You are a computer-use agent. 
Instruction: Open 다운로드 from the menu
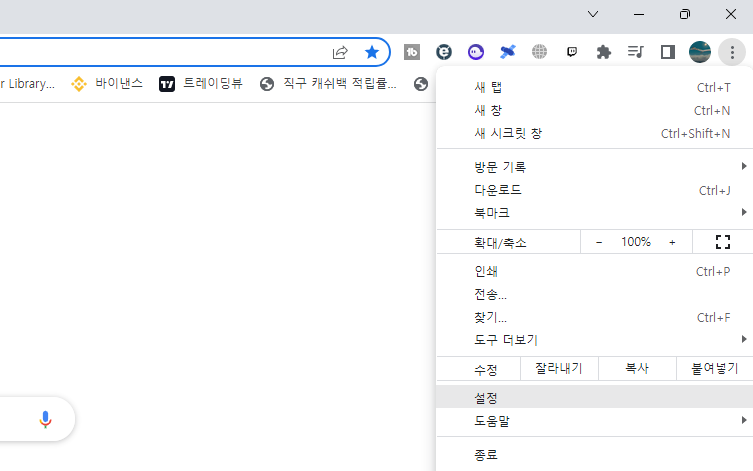coord(595,190)
